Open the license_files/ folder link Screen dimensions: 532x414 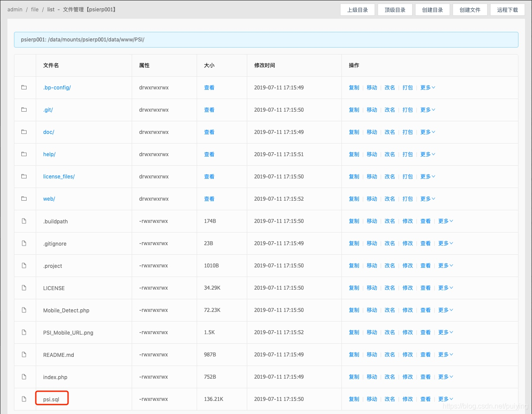coord(59,176)
